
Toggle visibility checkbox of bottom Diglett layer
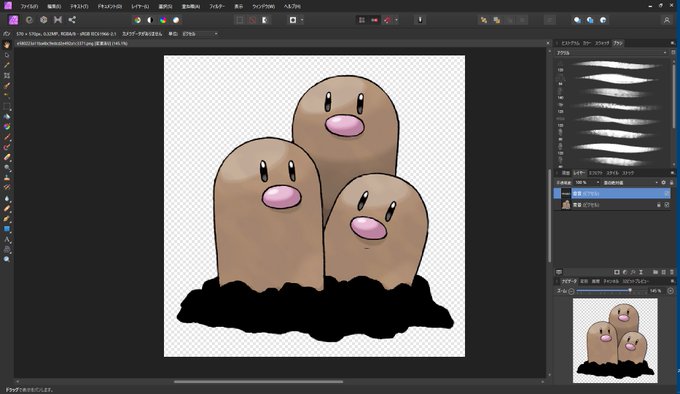pyautogui.click(x=667, y=205)
